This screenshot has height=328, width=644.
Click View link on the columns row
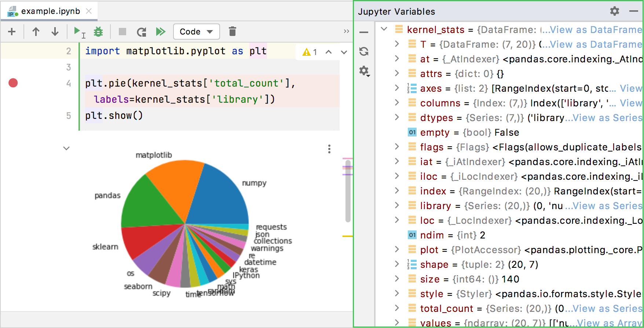coord(631,103)
